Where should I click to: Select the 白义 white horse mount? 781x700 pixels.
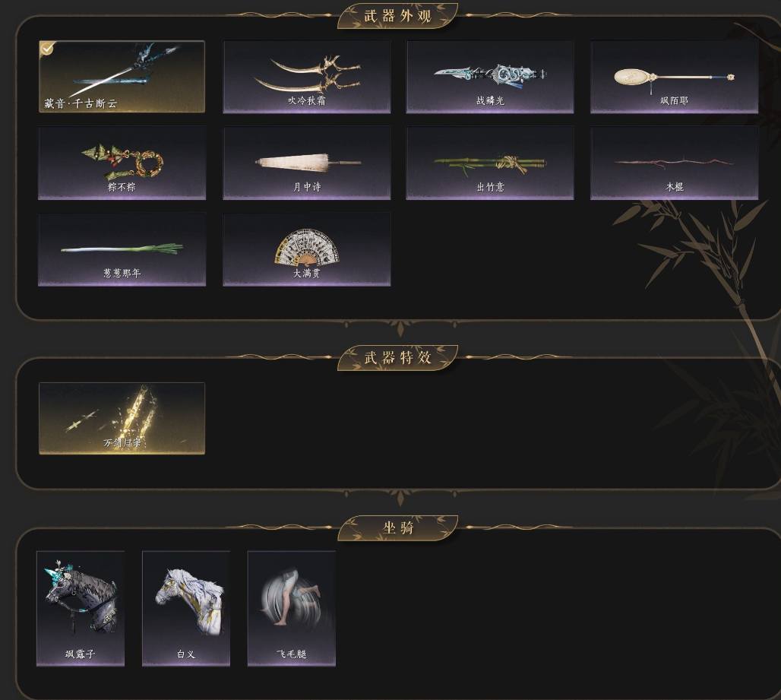[x=186, y=608]
